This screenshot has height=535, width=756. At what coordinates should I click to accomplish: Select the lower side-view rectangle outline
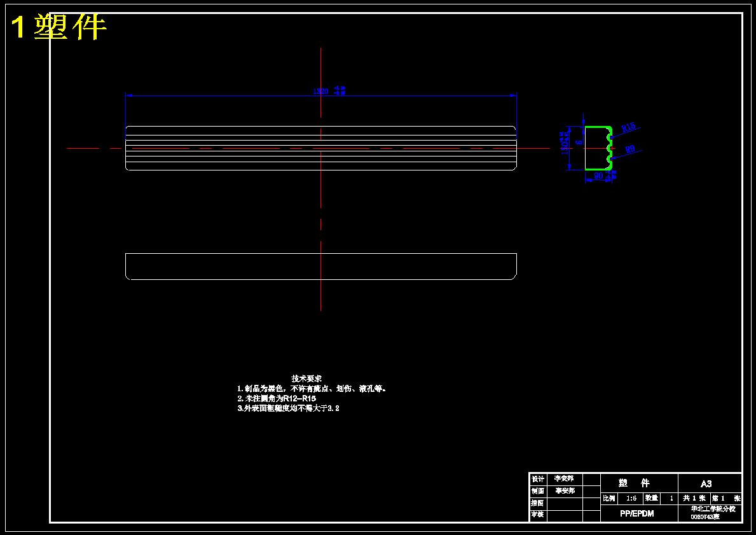coord(320,267)
